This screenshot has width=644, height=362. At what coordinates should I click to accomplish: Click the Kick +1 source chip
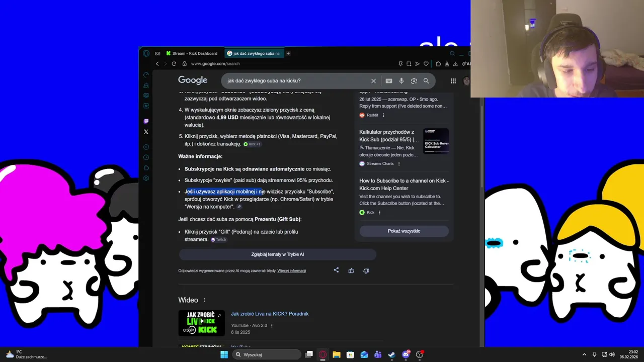click(x=252, y=144)
